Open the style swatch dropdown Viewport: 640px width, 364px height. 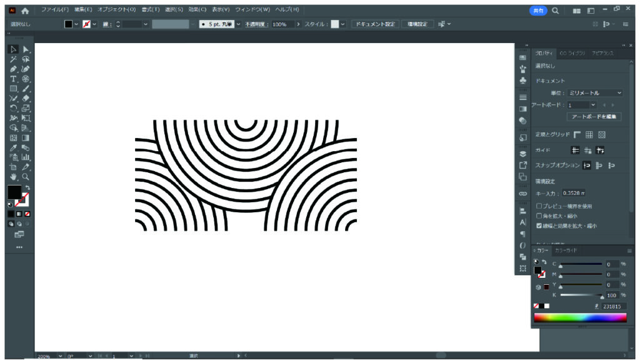[x=343, y=24]
